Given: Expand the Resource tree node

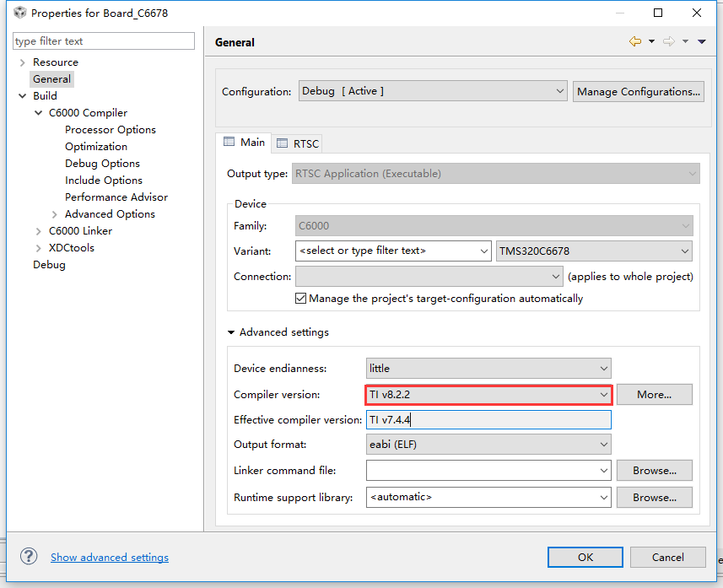Looking at the screenshot, I should point(21,62).
